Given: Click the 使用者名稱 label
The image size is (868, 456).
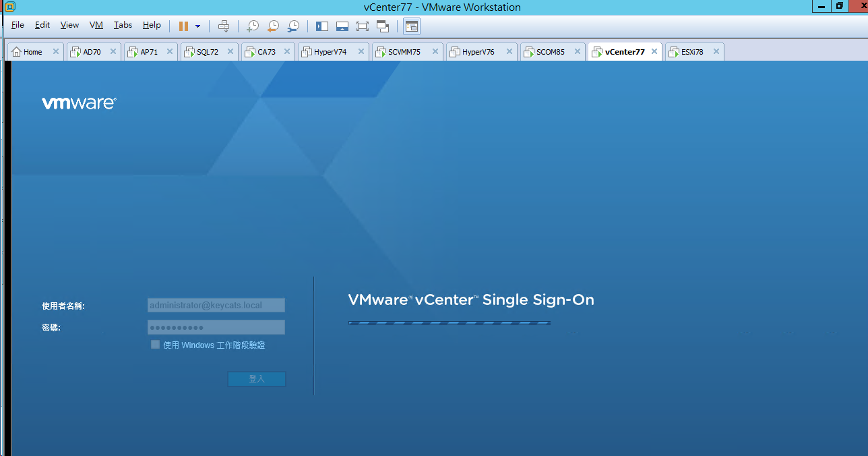Looking at the screenshot, I should click(63, 306).
